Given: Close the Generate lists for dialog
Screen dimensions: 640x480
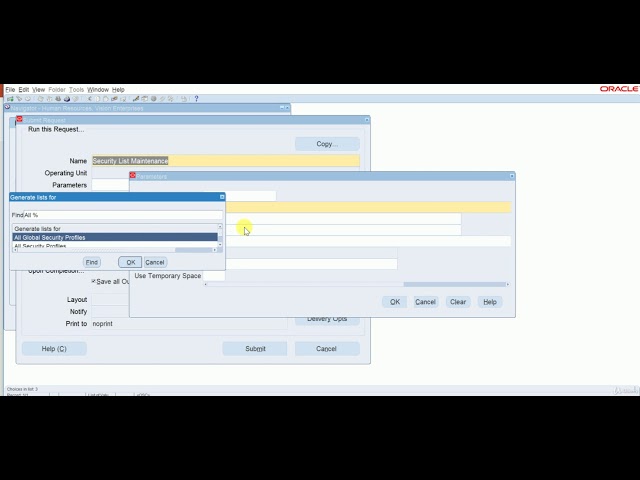Looking at the screenshot, I should coord(222,197).
